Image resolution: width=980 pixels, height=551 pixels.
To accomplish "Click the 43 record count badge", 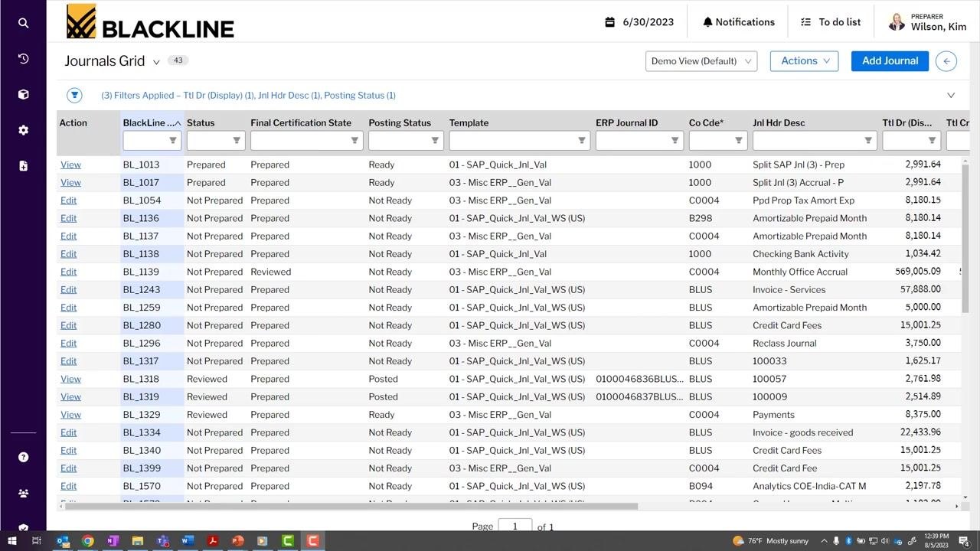I will 178,60.
